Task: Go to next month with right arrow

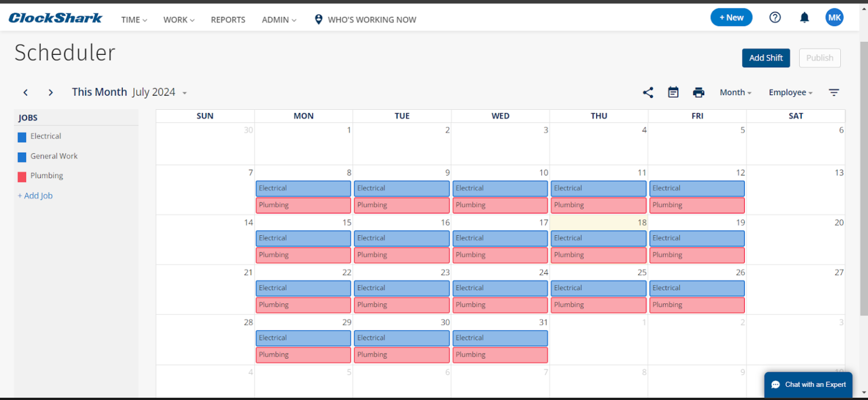Action: coord(50,92)
